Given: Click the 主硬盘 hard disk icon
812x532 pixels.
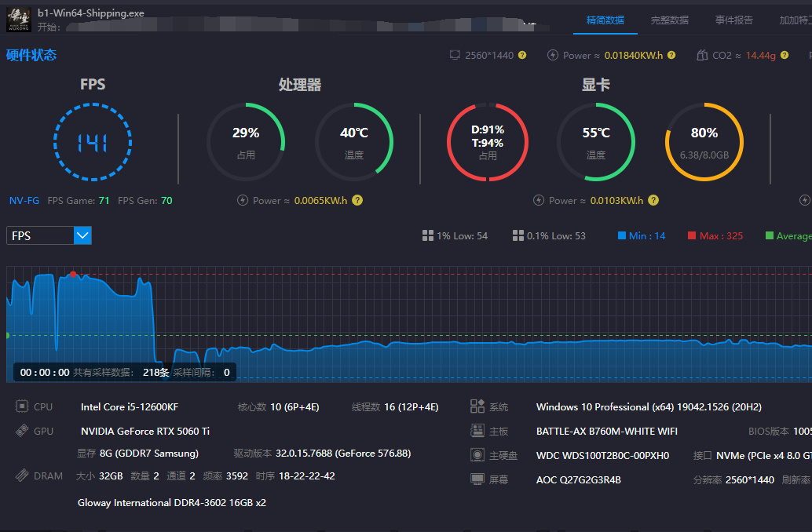Looking at the screenshot, I should [x=477, y=455].
